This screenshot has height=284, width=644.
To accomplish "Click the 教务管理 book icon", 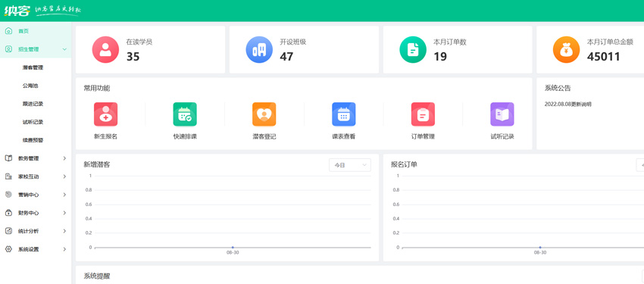I will [8, 158].
